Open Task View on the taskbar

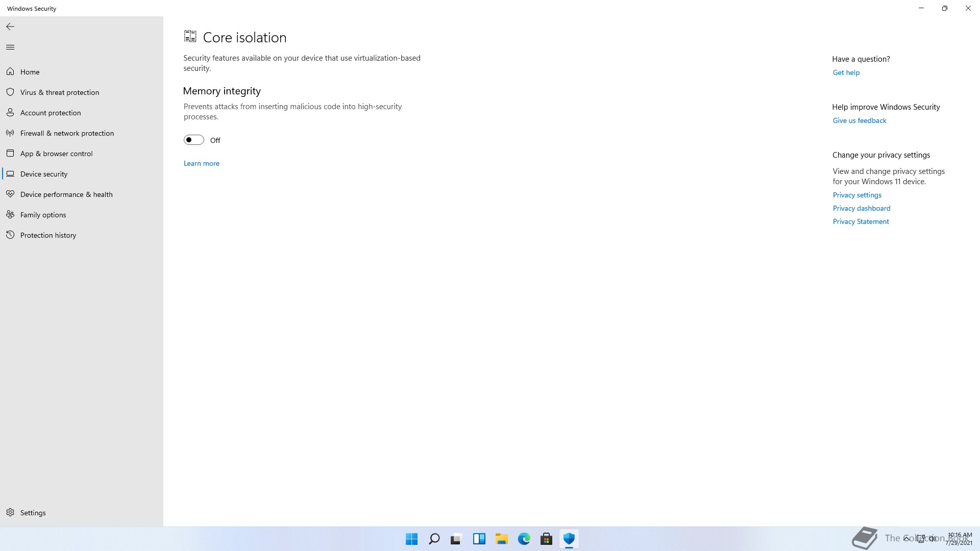click(456, 539)
